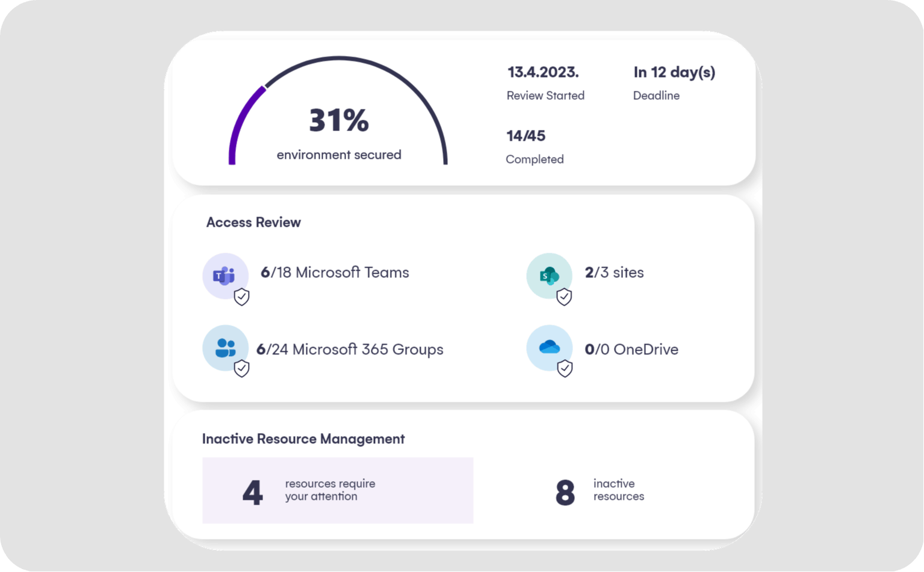Click the shield badge under Microsoft Teams
Screen dimensions: 924x572
coord(241,296)
